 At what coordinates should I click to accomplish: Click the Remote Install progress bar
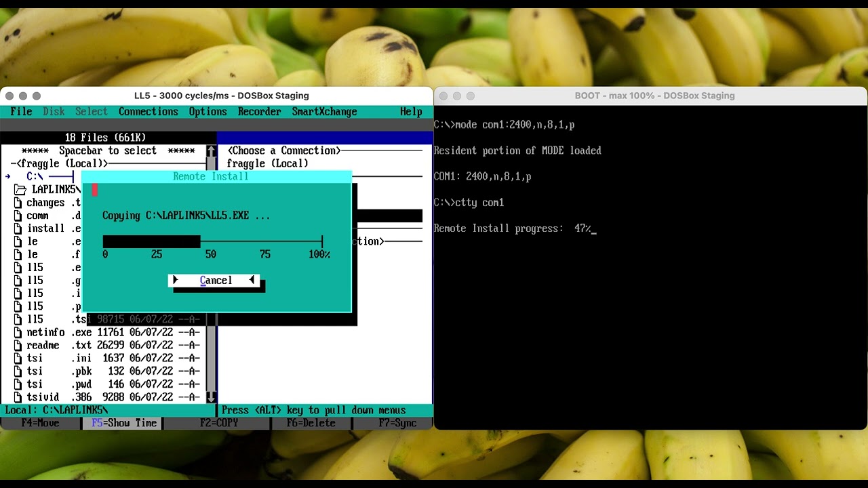click(x=213, y=241)
